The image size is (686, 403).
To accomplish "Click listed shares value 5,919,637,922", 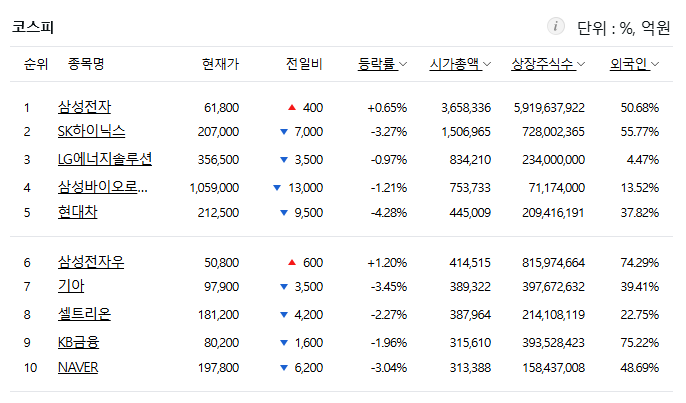I will [x=549, y=108].
